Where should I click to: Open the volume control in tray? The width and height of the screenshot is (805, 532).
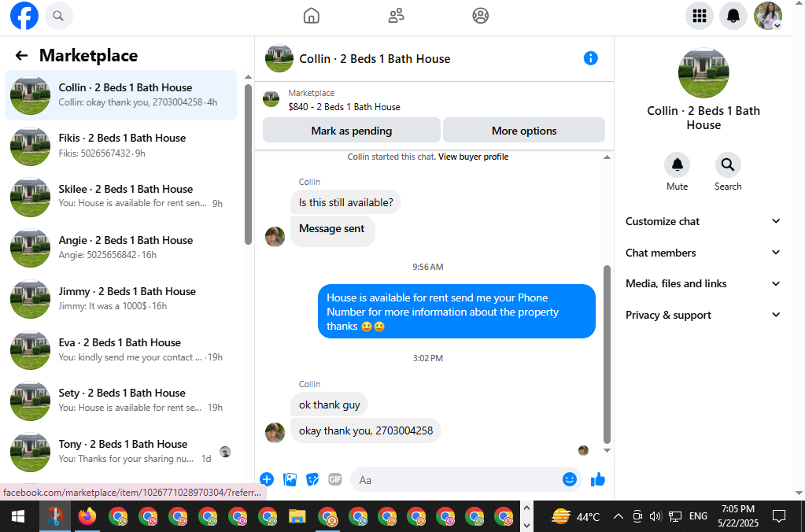click(x=655, y=516)
